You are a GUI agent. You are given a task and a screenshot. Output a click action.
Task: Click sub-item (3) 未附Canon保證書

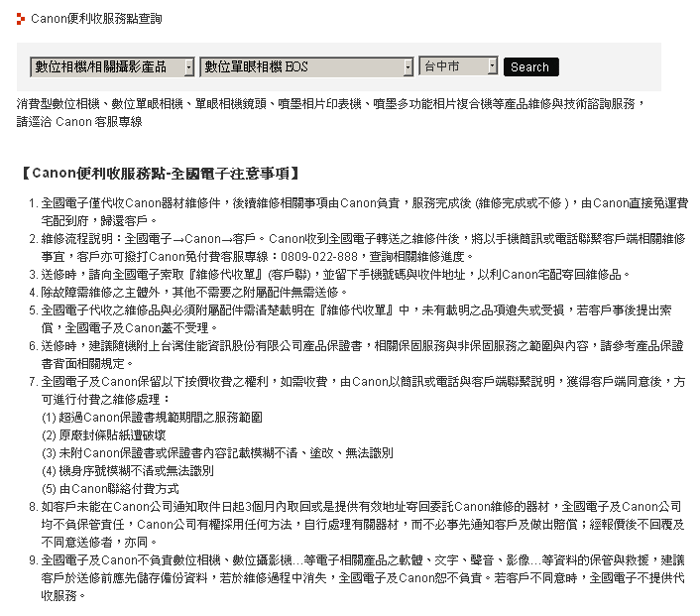click(x=103, y=453)
